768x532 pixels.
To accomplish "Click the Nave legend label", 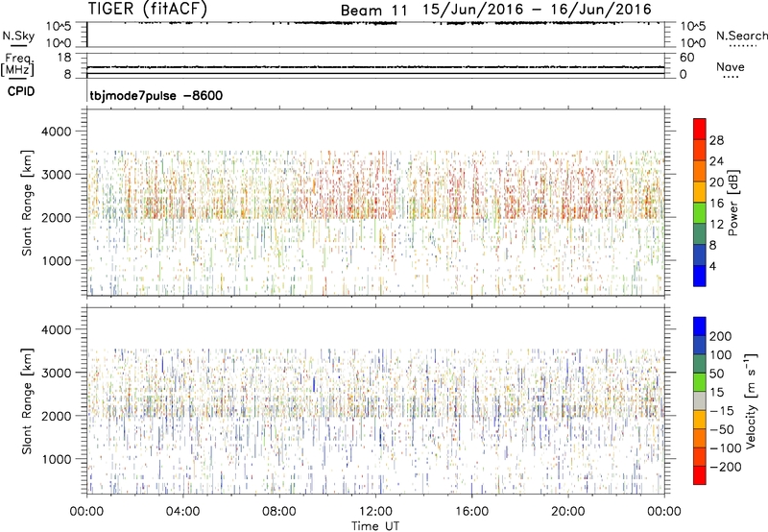I will (730, 67).
